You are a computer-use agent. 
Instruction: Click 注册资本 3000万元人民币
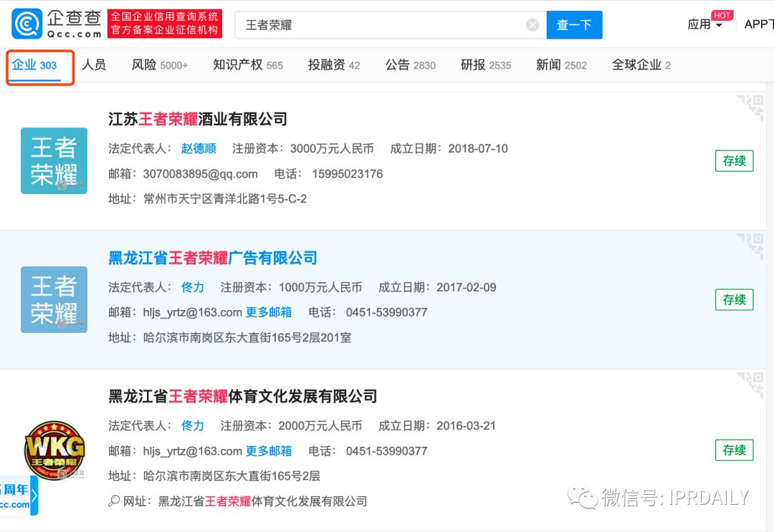click(302, 148)
